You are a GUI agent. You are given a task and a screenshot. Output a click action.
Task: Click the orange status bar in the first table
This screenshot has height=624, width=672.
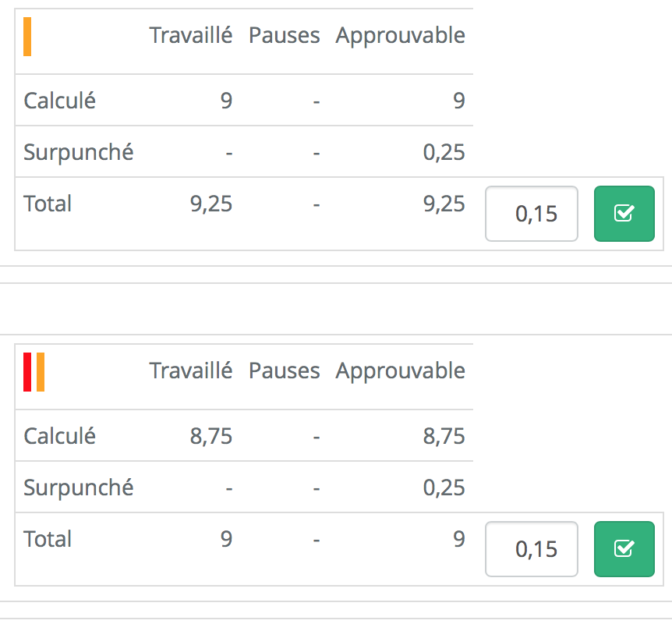pos(27,37)
